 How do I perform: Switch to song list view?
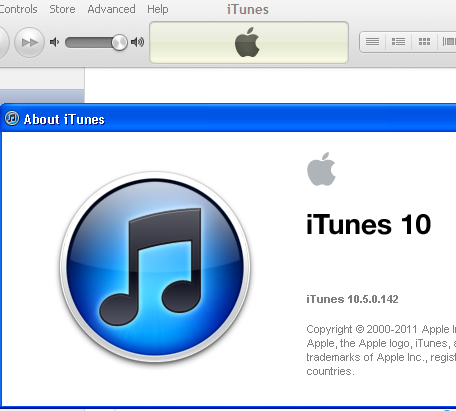pyautogui.click(x=372, y=42)
